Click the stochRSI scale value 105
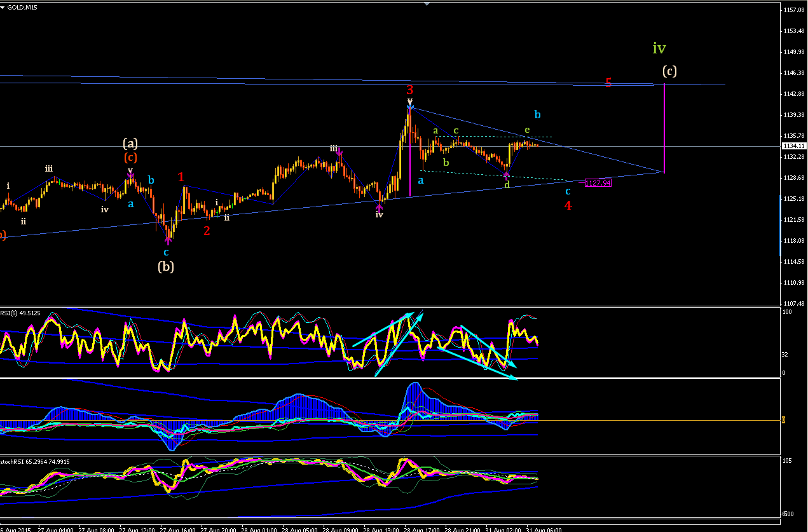808x532 pixels. (x=787, y=460)
